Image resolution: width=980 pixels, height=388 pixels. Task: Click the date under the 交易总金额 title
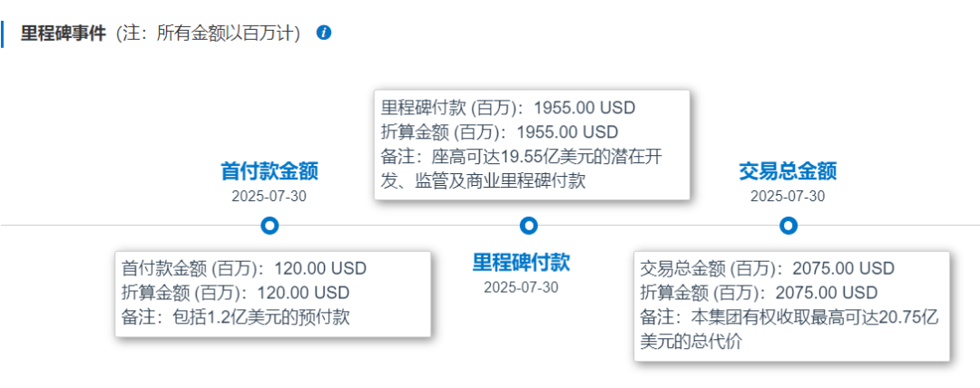pos(788,196)
